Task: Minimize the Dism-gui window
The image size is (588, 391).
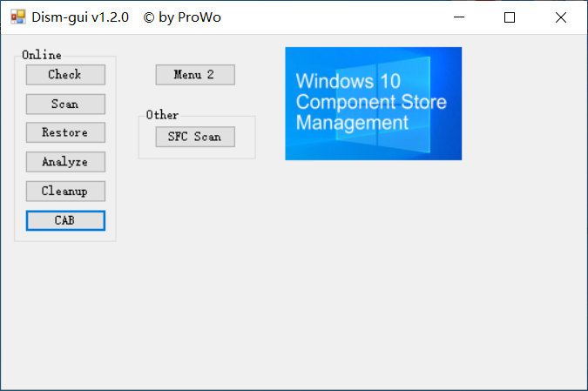Action: click(x=459, y=17)
